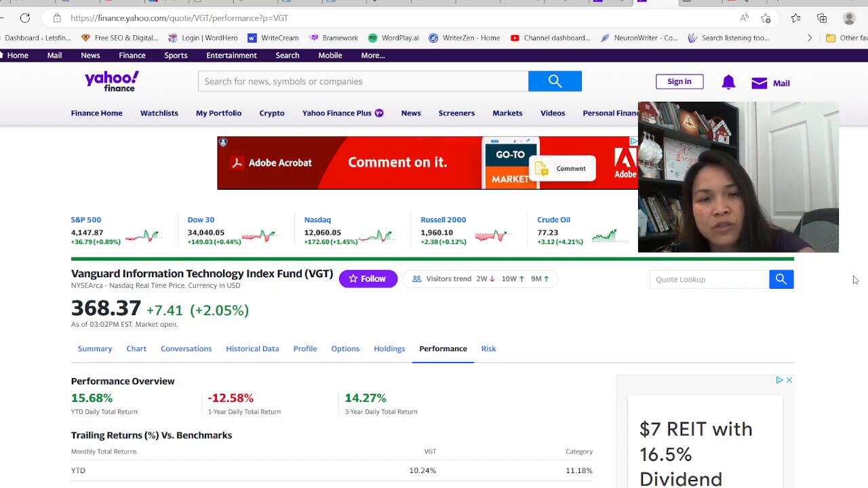Open the notifications bell
The image size is (868, 488).
728,83
